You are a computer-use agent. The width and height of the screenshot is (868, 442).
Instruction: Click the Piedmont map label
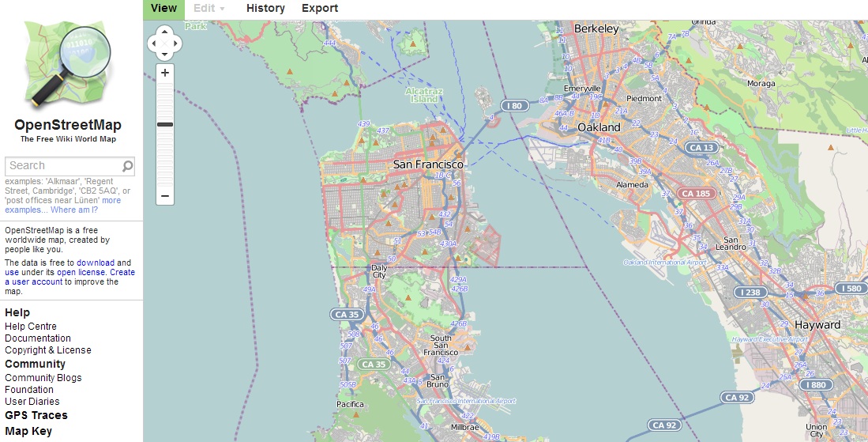click(644, 98)
